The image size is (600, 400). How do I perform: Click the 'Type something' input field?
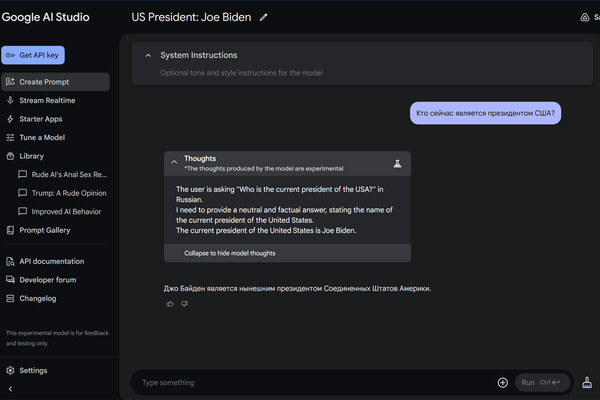click(x=310, y=382)
